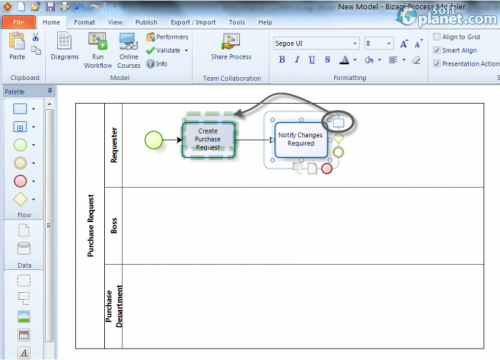Increase font size with large A
The height and width of the screenshot is (360, 500).
404,44
